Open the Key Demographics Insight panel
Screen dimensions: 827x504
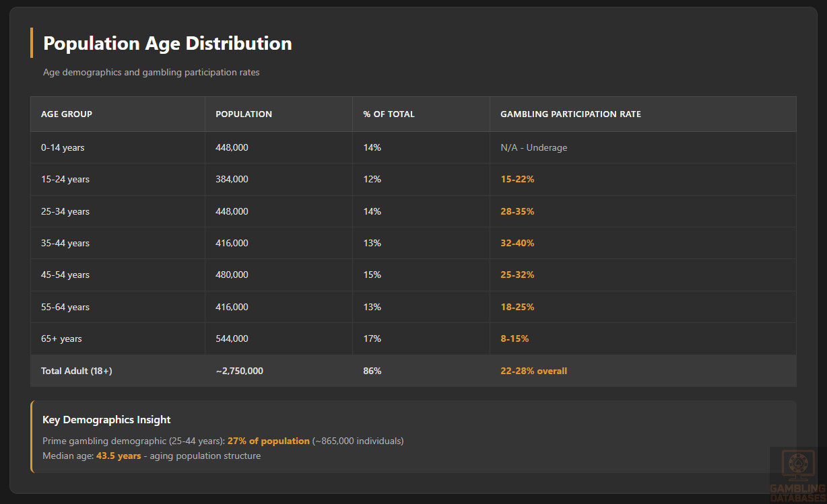coord(413,436)
